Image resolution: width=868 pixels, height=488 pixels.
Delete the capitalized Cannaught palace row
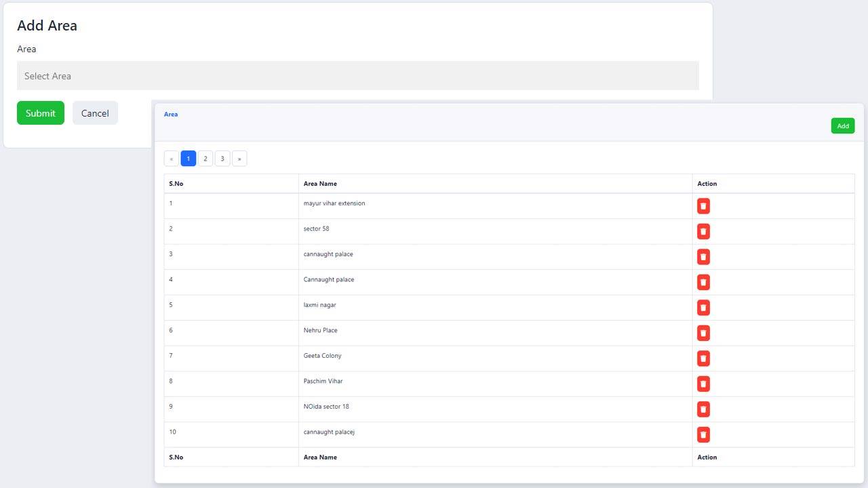coord(703,283)
